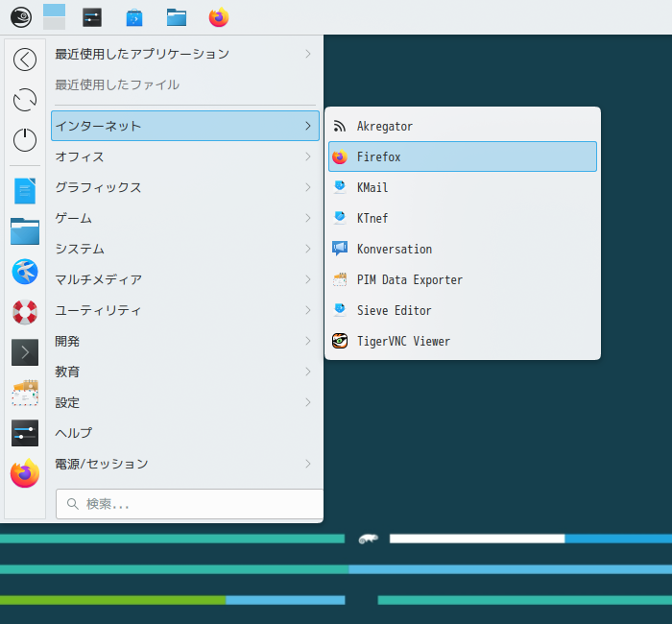This screenshot has height=624, width=672.
Task: Expand the ユーティリティ submenu arrow
Action: (308, 310)
